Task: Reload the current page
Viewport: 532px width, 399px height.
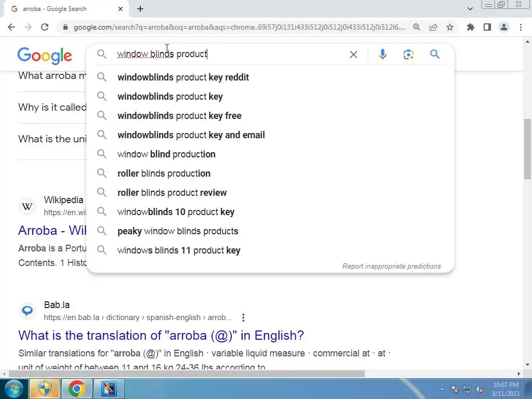Action: 45,27
